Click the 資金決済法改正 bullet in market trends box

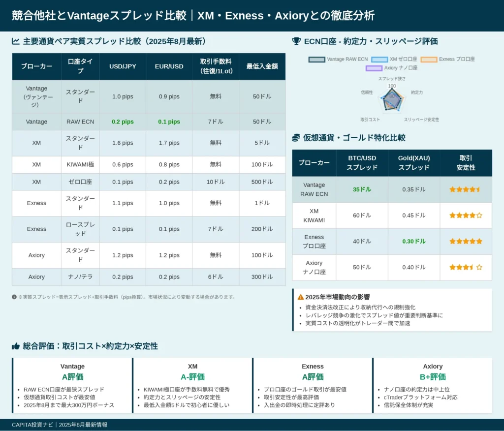(x=360, y=308)
